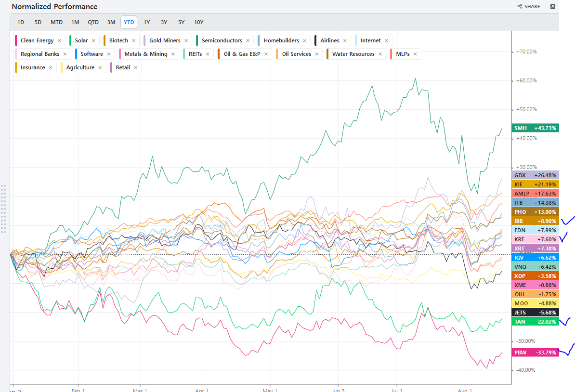This screenshot has height=392, width=575.
Task: Click the X icon on Retail chip
Action: click(136, 68)
